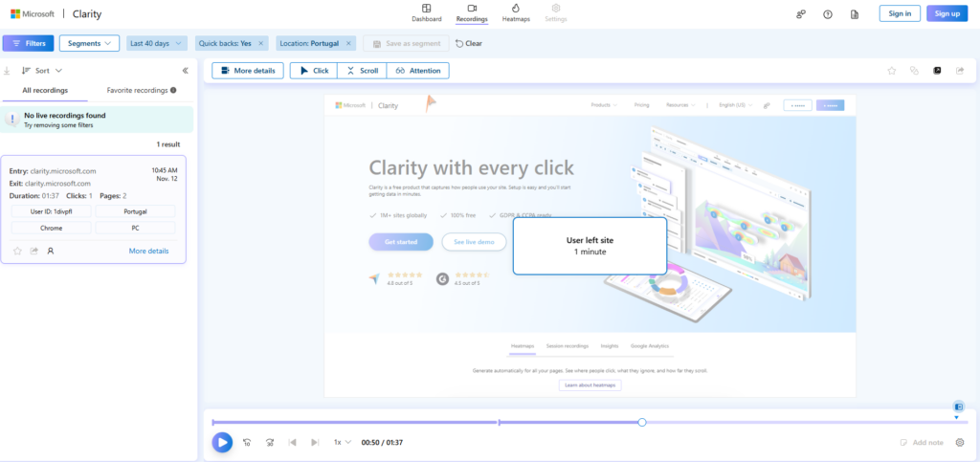The width and height of the screenshot is (980, 462).
Task: Click the PC tag on recording card
Action: (135, 228)
